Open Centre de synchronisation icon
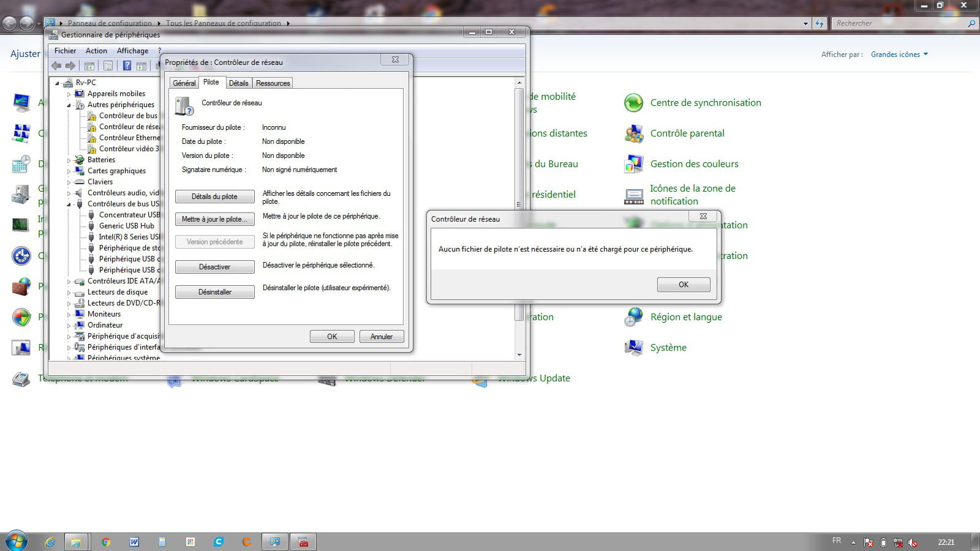This screenshot has width=980, height=551. (x=633, y=103)
